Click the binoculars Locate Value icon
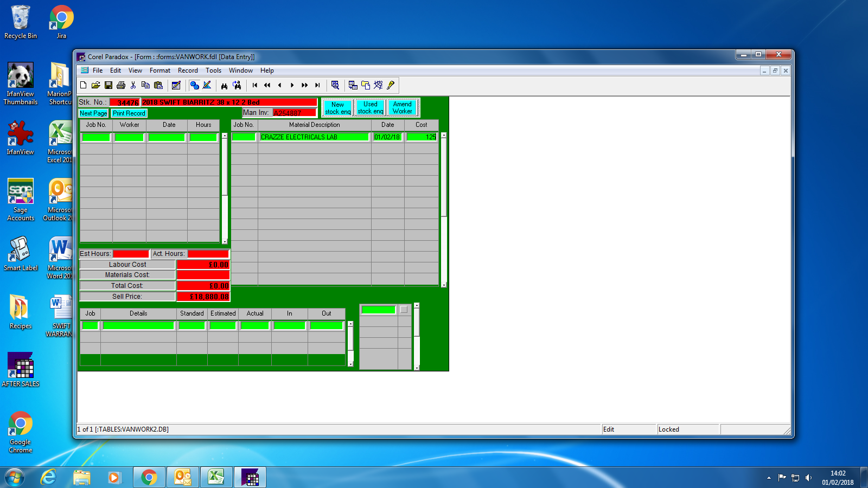868x488 pixels. click(x=224, y=85)
